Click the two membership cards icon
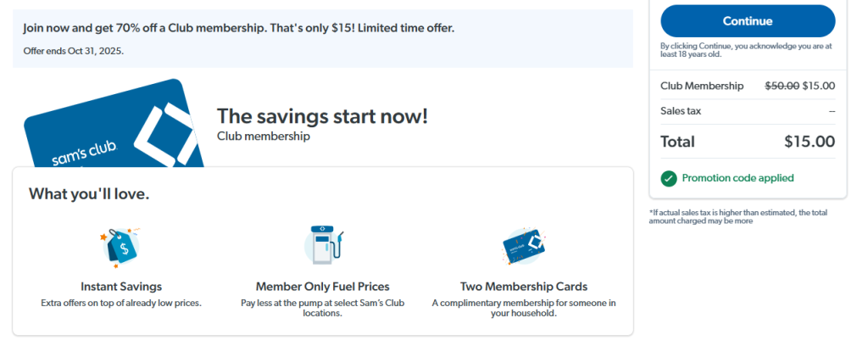 point(523,246)
